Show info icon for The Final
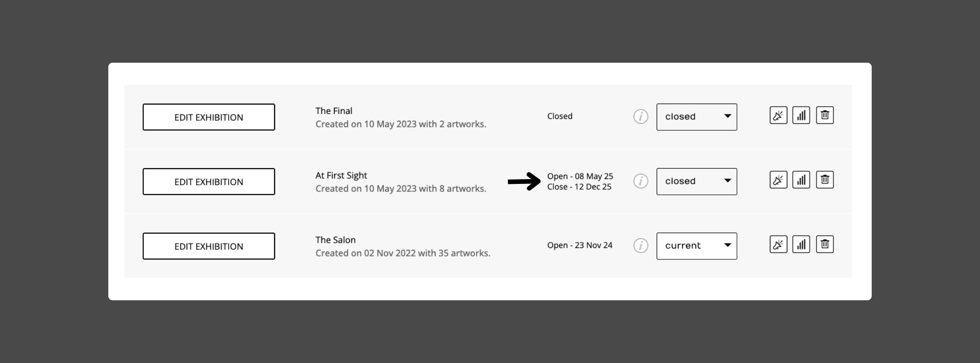The height and width of the screenshot is (363, 980). tap(640, 116)
